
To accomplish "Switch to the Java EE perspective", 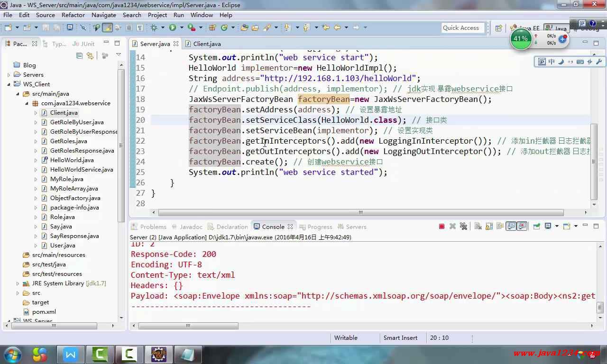I will coord(525,28).
